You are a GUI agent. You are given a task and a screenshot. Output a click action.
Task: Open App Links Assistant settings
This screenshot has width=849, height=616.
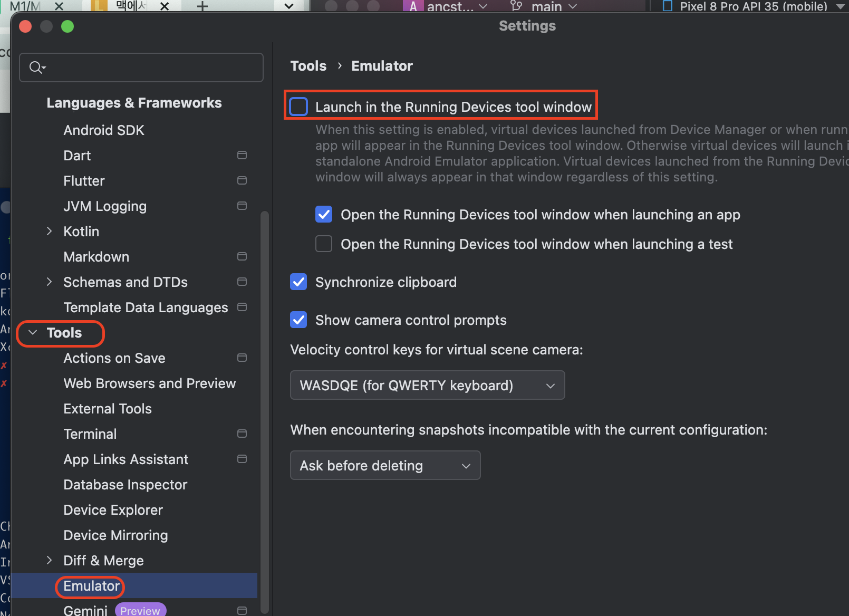(x=126, y=459)
